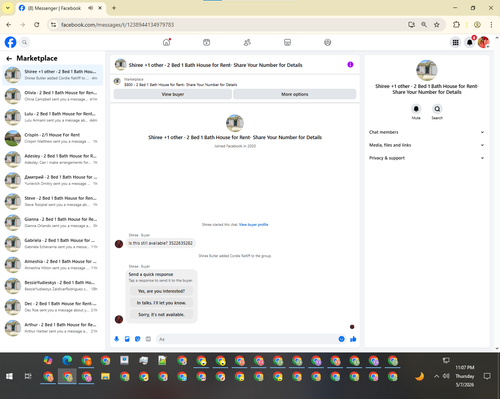Open the Facebook search magnifier
Screen dimensions: 500x399
[x=24, y=42]
